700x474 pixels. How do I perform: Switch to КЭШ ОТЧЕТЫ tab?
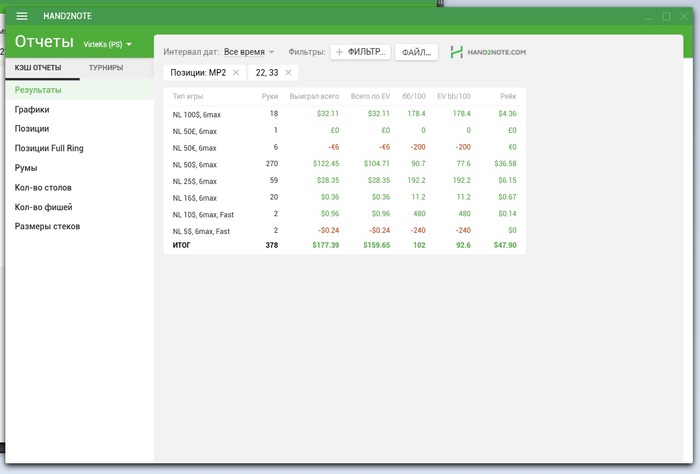click(38, 67)
